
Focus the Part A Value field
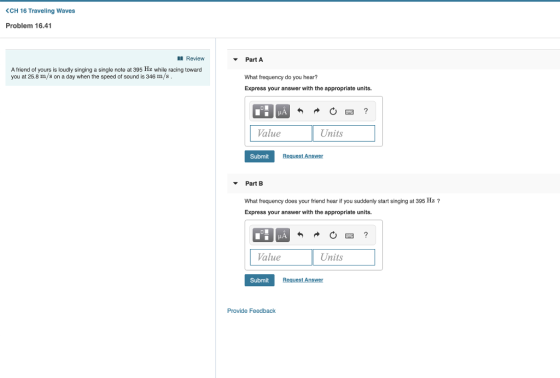[x=281, y=133]
